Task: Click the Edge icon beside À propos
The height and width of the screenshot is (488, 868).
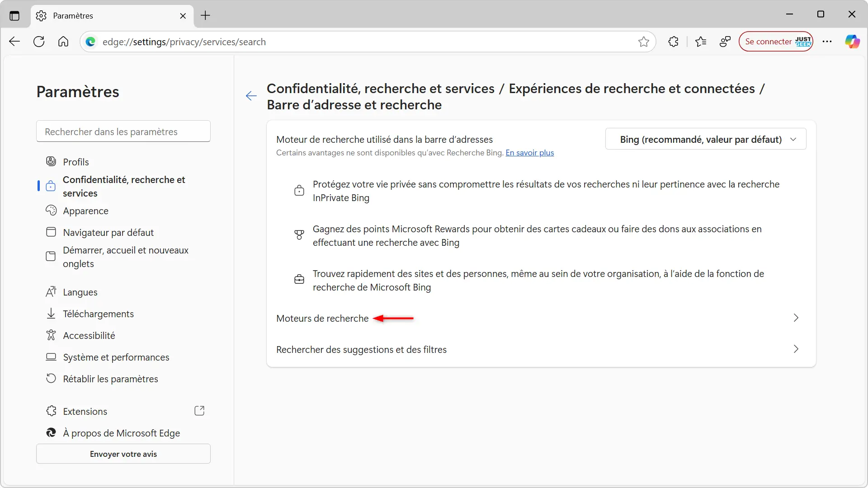Action: pos(51,432)
